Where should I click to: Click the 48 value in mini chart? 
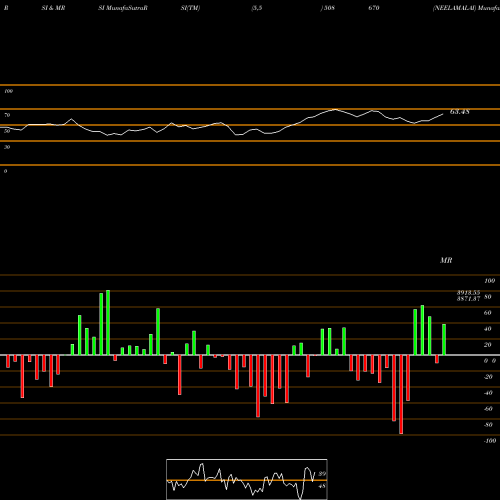tap(322, 486)
